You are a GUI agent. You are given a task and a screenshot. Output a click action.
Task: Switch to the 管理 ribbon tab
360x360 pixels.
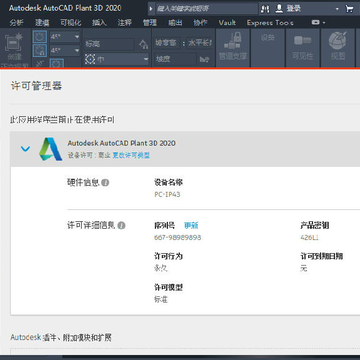point(150,23)
